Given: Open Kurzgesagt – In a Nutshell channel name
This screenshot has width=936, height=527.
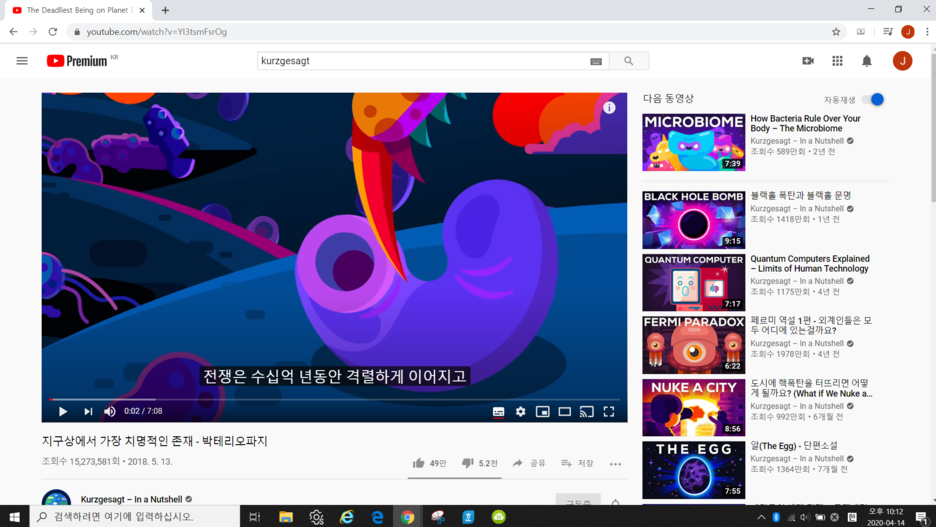Looking at the screenshot, I should click(131, 499).
